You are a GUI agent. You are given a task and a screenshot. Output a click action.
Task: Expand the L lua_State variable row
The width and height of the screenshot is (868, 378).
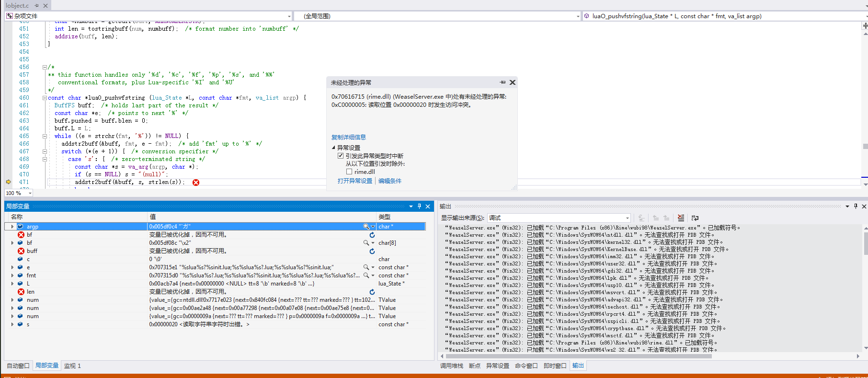[x=12, y=284]
